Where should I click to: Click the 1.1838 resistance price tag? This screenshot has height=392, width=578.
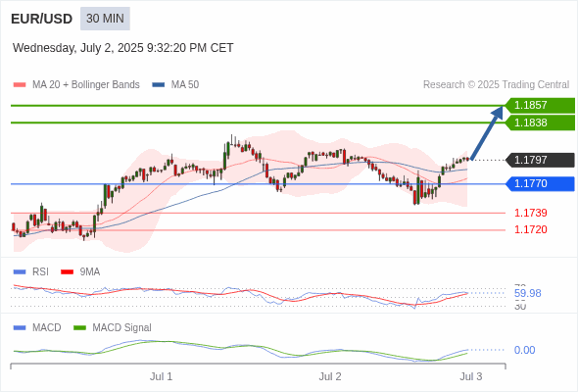pyautogui.click(x=540, y=122)
